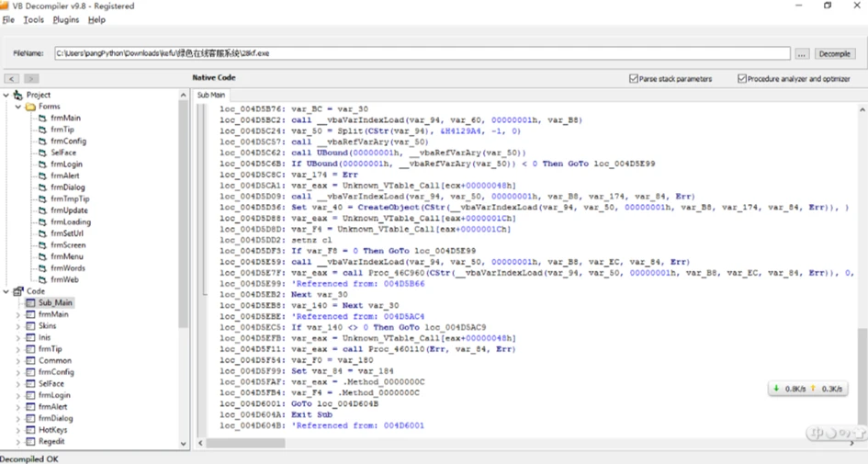Expand the Regedit node under Code

point(18,442)
